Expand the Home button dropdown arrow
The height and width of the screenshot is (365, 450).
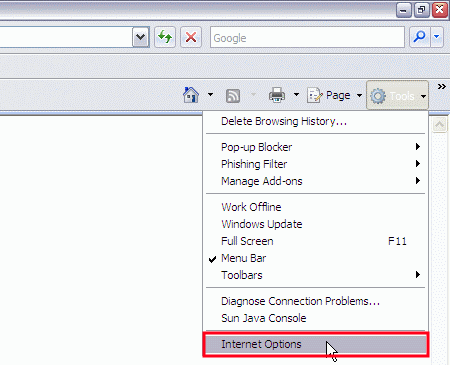point(210,95)
